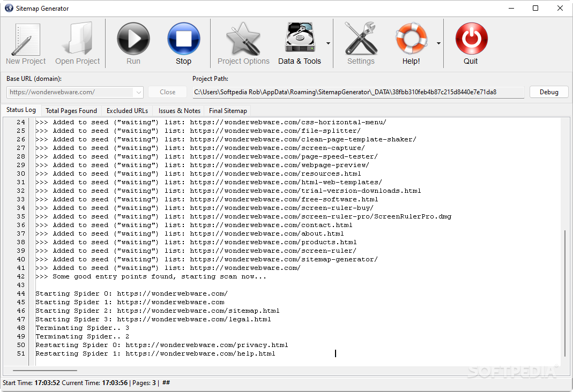
Task: Click the '##' progress indicator in status bar
Action: 166,383
